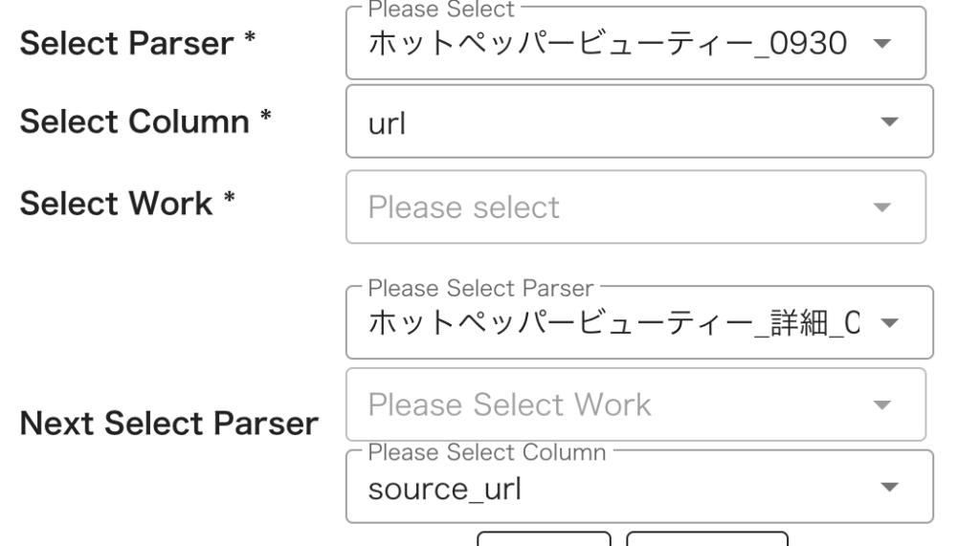
Task: Click the 'Please Select Parser' floating label
Action: click(480, 286)
